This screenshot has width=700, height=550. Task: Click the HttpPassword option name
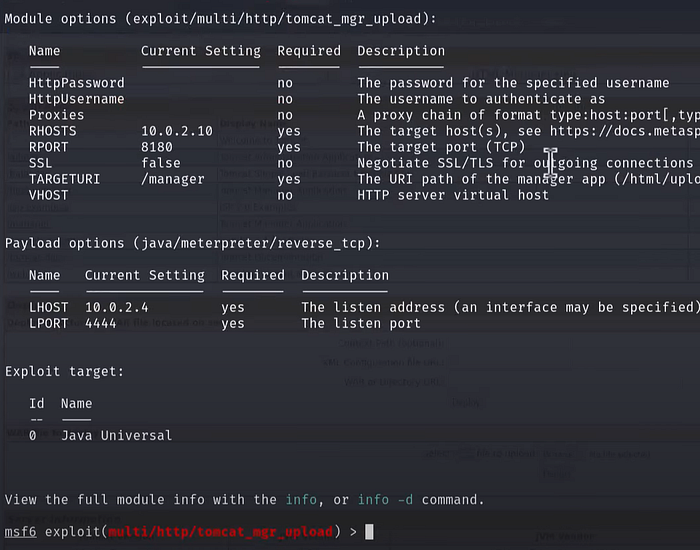(x=77, y=83)
